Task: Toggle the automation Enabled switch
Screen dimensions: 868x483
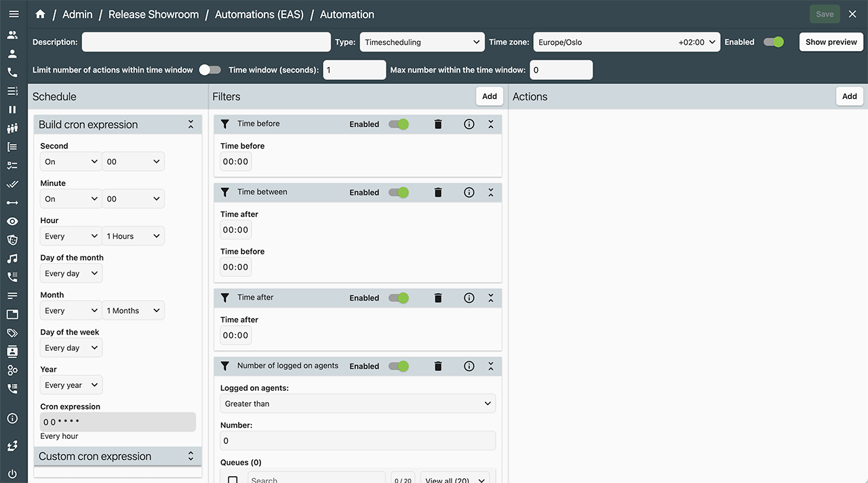Action: tap(773, 42)
